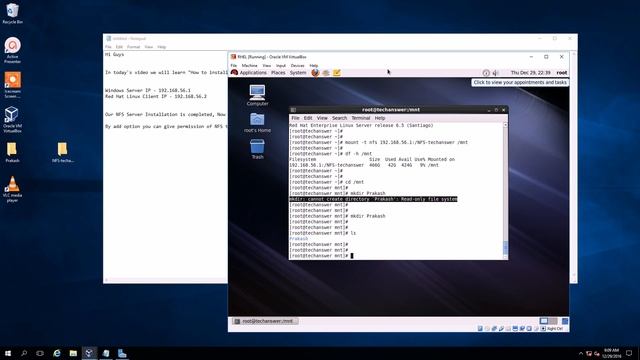Open Internet Explorer from the taskbar
The width and height of the screenshot is (640, 360).
click(57, 353)
